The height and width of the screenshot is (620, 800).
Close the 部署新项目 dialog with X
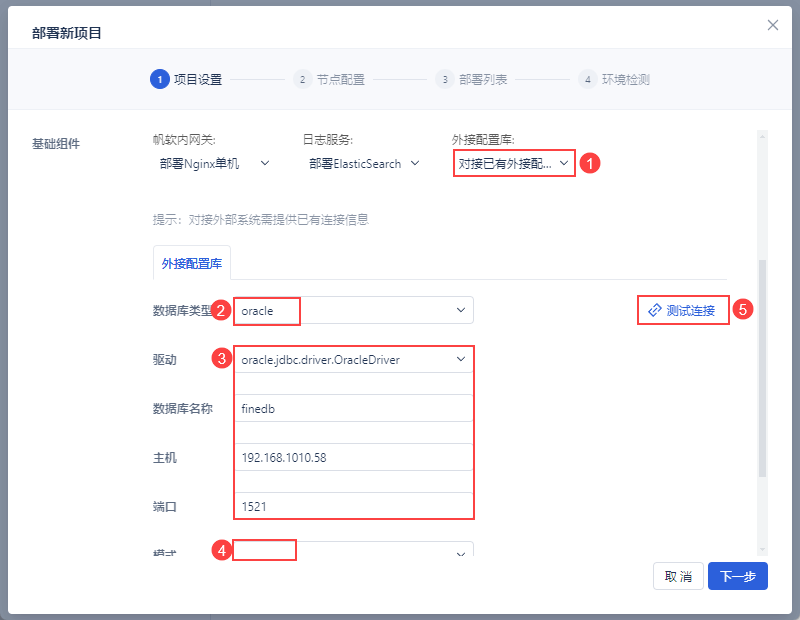(x=773, y=25)
